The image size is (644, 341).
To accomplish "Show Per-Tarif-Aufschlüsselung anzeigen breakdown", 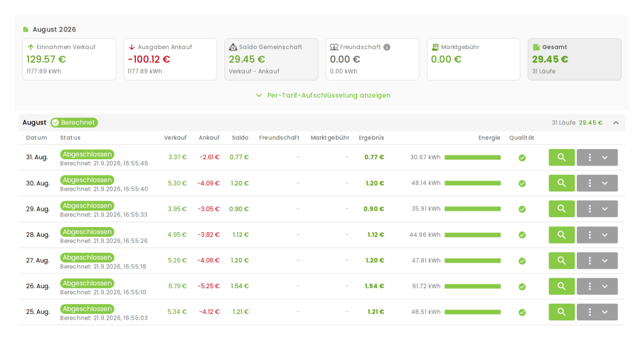I will point(323,95).
